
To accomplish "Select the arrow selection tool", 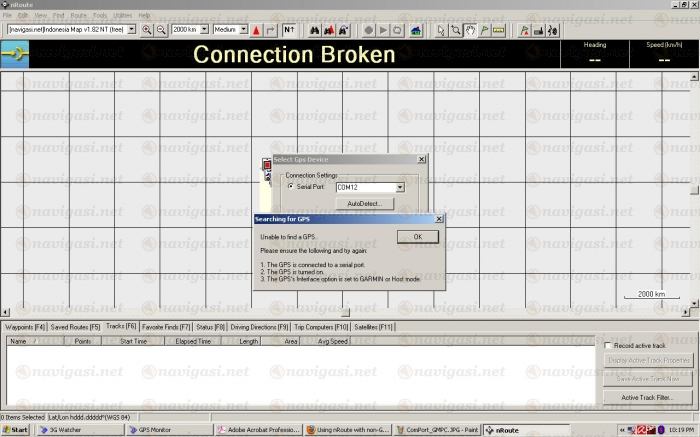I will [x=442, y=30].
